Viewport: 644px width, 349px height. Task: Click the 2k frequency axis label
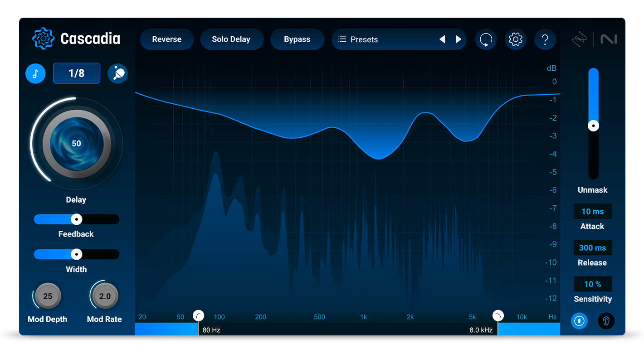pos(410,317)
